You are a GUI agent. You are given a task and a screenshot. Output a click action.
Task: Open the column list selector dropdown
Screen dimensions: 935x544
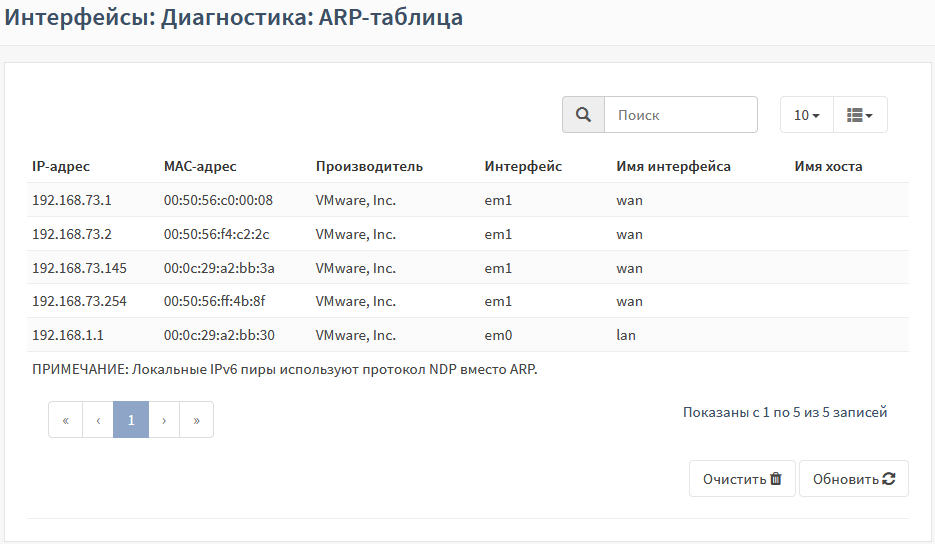(x=860, y=115)
